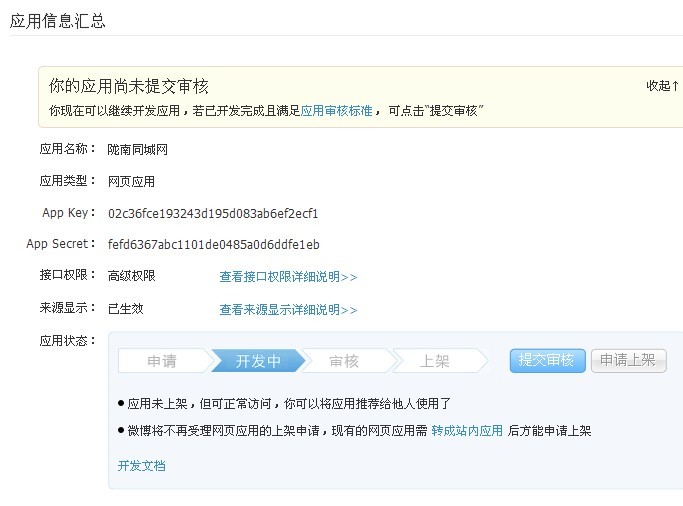Click the App Key value string

213,213
